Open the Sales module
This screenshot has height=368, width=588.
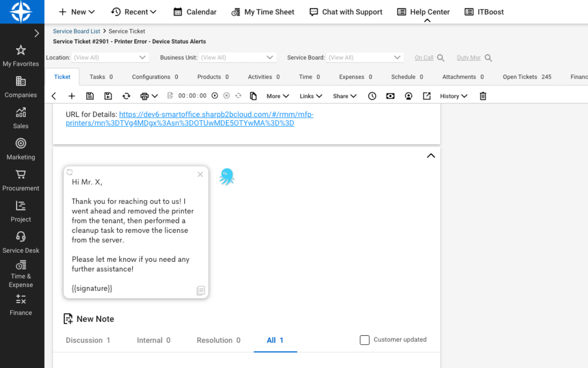(x=21, y=119)
